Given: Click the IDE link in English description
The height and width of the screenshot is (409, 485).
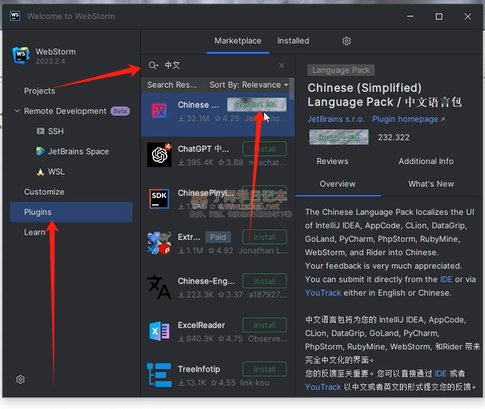Looking at the screenshot, I should pos(446,279).
